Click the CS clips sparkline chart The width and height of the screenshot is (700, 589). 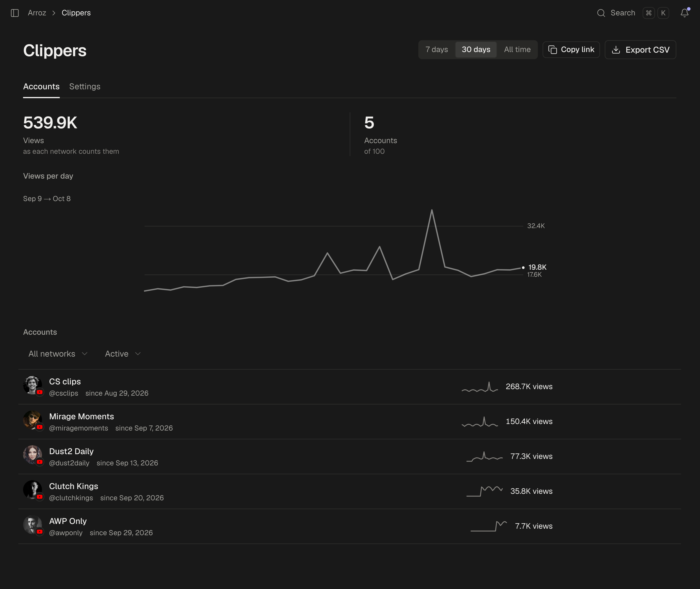(480, 387)
